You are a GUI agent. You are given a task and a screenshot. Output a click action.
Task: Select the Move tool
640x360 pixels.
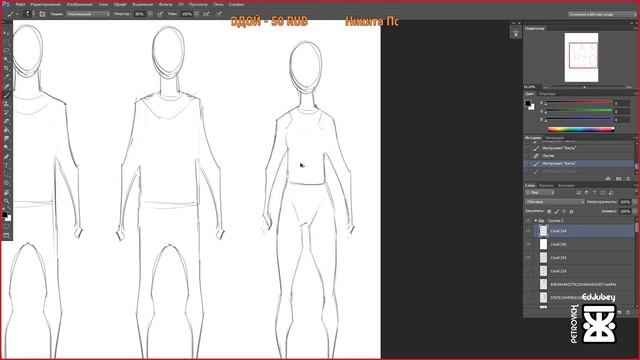pyautogui.click(x=7, y=33)
